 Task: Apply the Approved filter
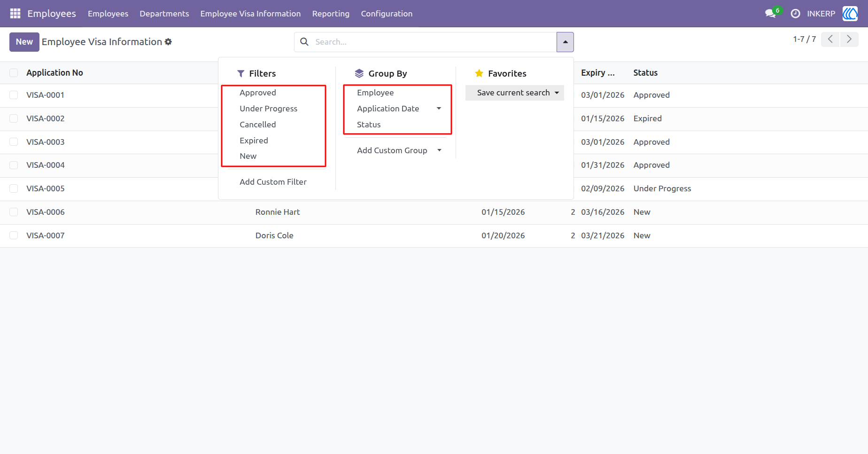pyautogui.click(x=258, y=93)
